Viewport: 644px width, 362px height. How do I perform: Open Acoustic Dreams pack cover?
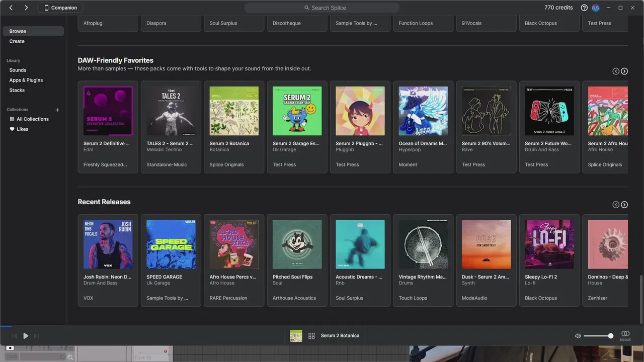coord(360,244)
